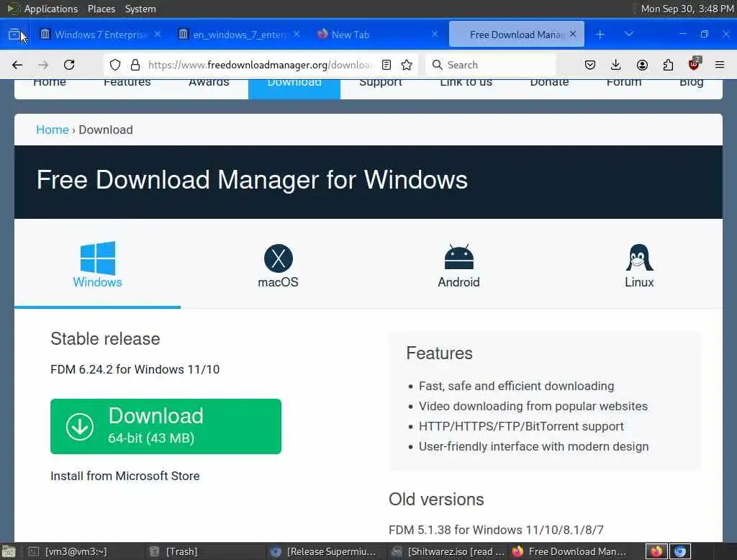Click the Firefox tray icon in bottom panel
737x560 pixels.
pyautogui.click(x=656, y=551)
